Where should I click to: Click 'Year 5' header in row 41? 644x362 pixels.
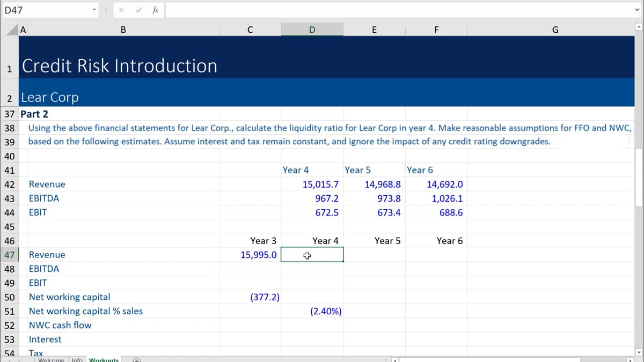(357, 170)
